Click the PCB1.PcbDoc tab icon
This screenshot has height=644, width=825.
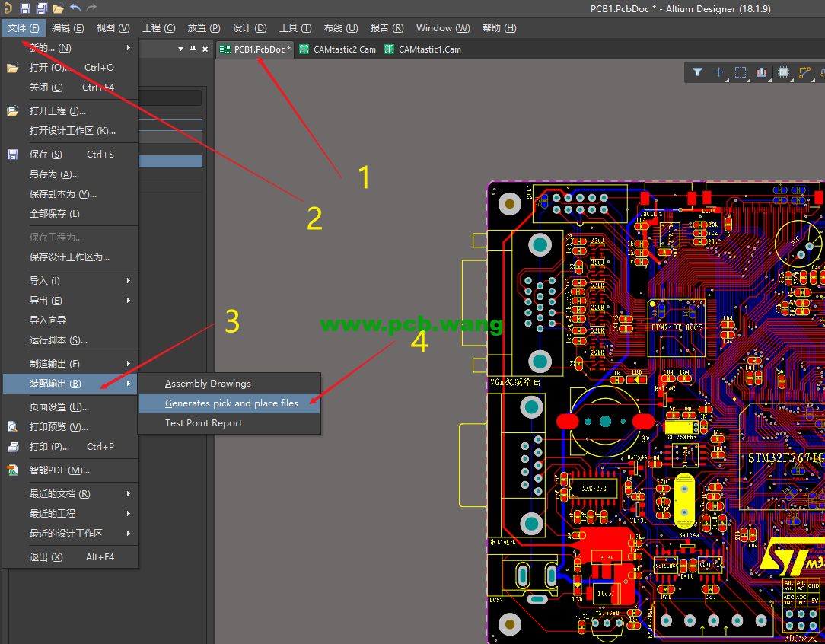[x=225, y=49]
